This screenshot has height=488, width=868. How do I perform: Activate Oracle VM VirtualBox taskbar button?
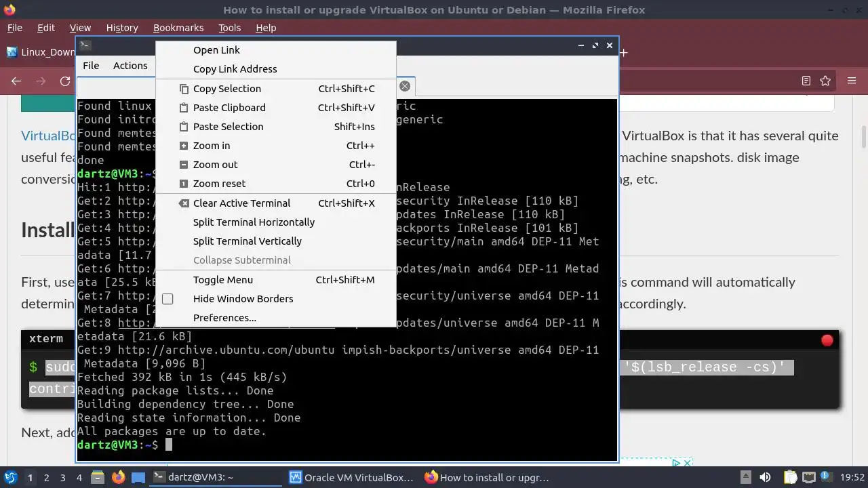351,477
